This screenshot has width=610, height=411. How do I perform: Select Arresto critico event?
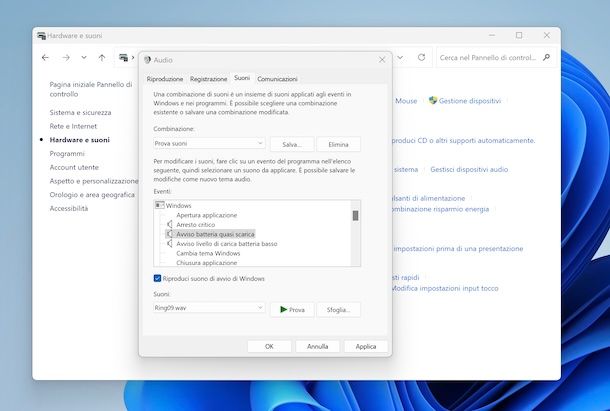(195, 225)
